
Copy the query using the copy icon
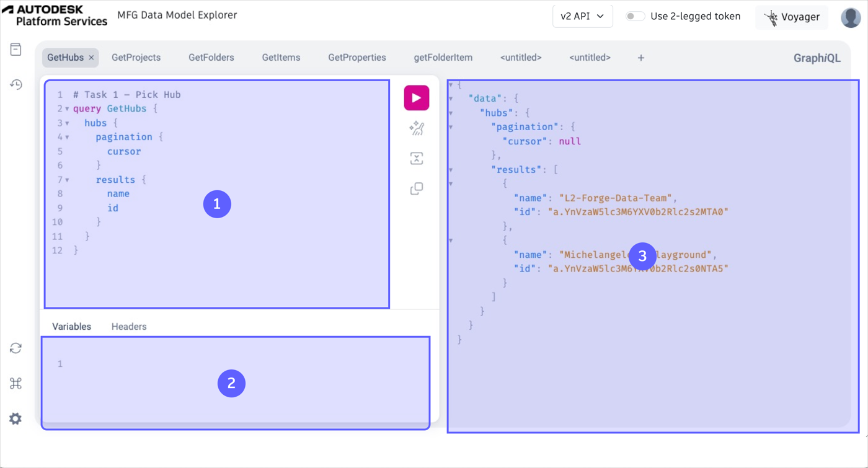(417, 188)
